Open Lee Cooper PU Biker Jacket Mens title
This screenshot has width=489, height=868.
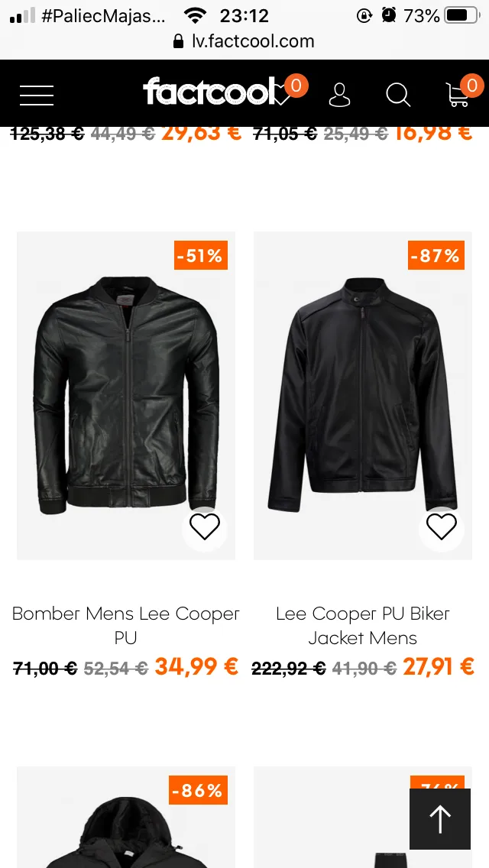pyautogui.click(x=363, y=626)
